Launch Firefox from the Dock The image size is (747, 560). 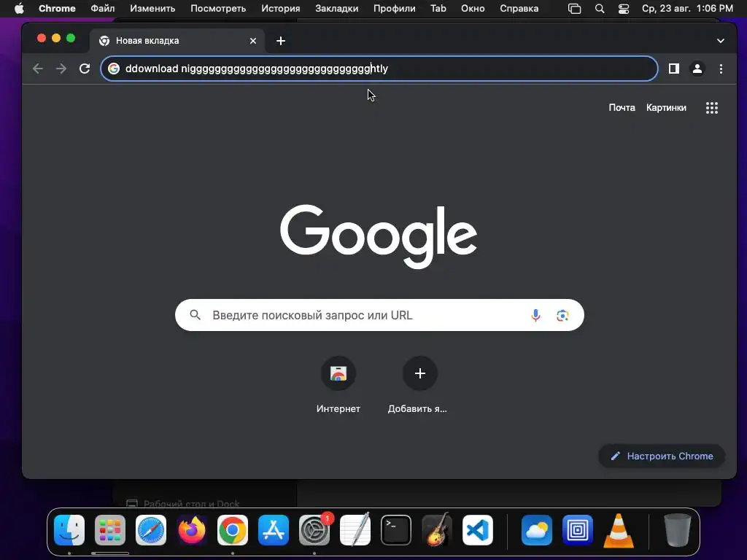click(192, 530)
